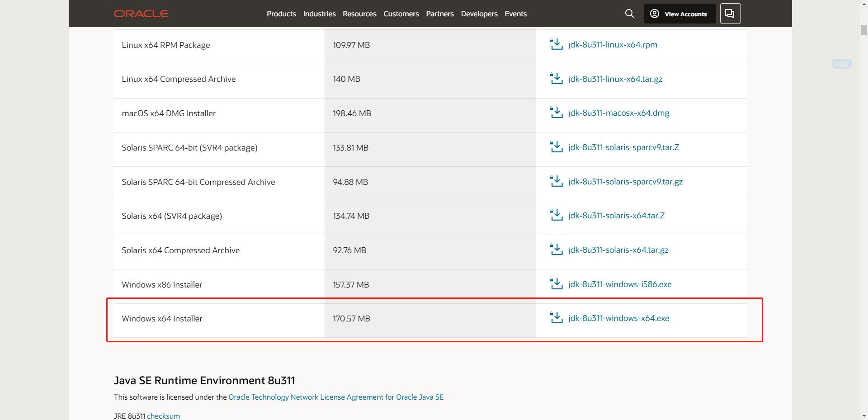The width and height of the screenshot is (868, 420).
Task: Download jdk-8u311-solaris-sparcv9.tar.gz link
Action: coord(625,182)
